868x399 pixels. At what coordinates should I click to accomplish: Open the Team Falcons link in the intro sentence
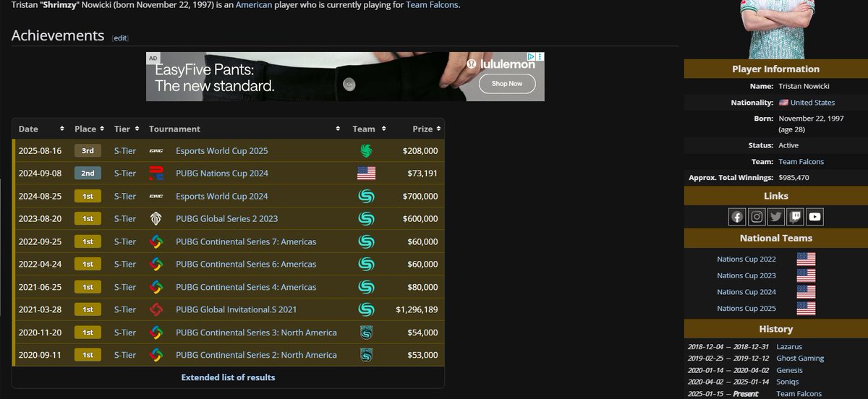(x=432, y=5)
